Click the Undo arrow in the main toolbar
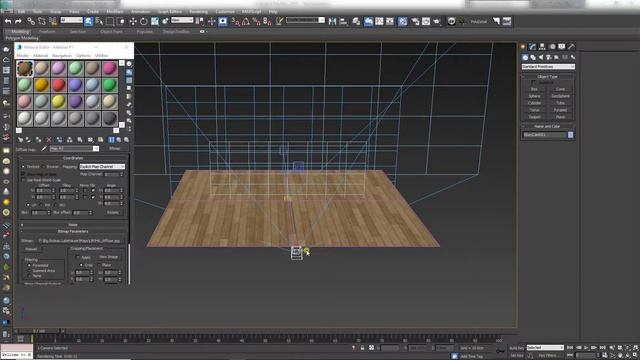The image size is (640, 360). tap(8, 21)
